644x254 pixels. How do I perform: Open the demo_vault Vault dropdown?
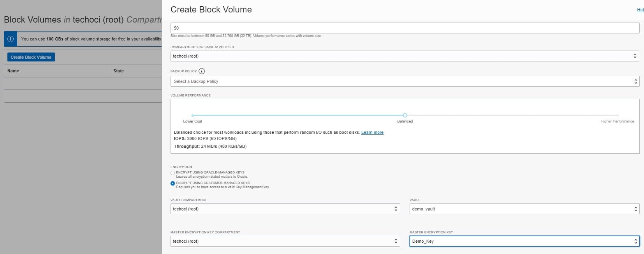click(524, 209)
